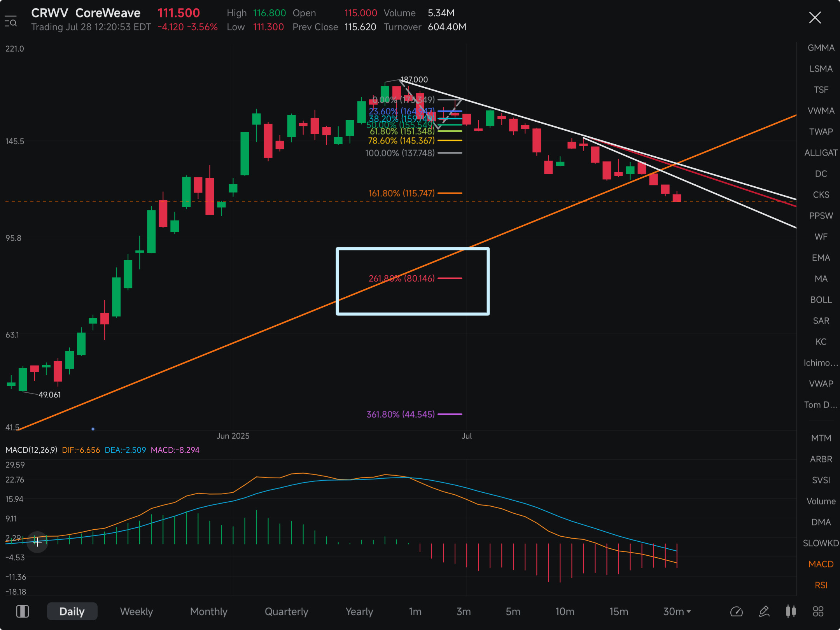Click the CRWV CoreWeave ticker title
Image resolution: width=840 pixels, height=630 pixels.
pos(86,13)
